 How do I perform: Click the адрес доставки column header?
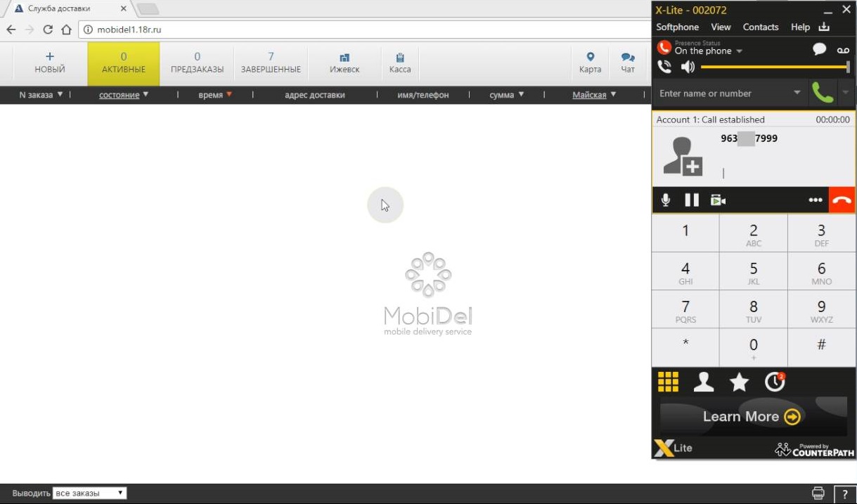(x=315, y=95)
